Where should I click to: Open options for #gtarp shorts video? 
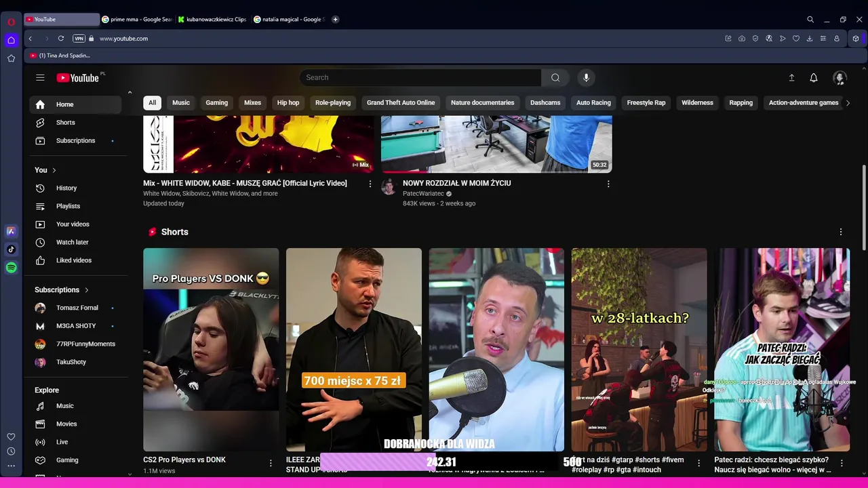tap(699, 463)
